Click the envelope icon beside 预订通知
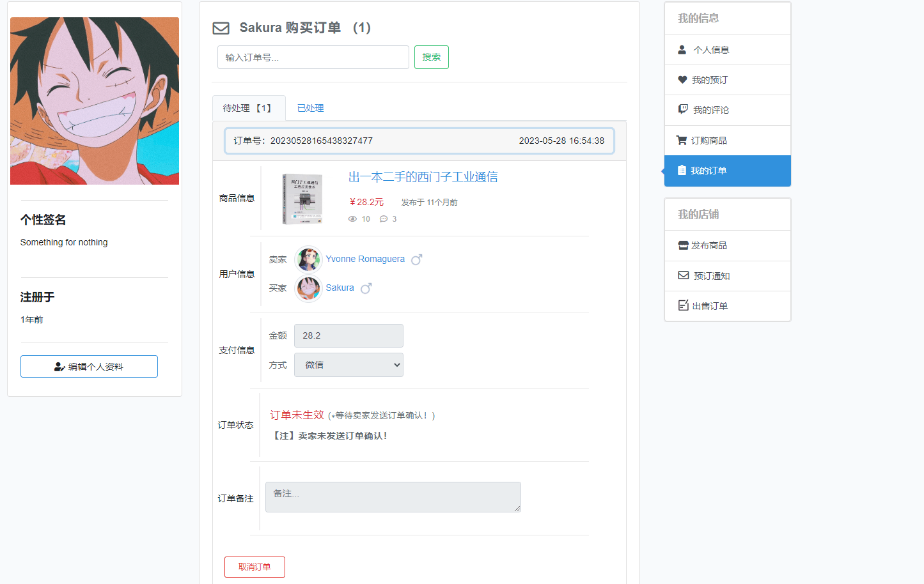This screenshot has width=924, height=584. click(x=684, y=275)
